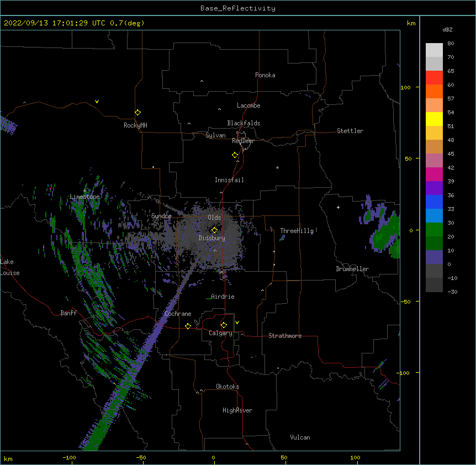Viewport: 476px width, 465px height.
Task: Click the white plus marker northwest of Drumheller
Action: pos(338,207)
